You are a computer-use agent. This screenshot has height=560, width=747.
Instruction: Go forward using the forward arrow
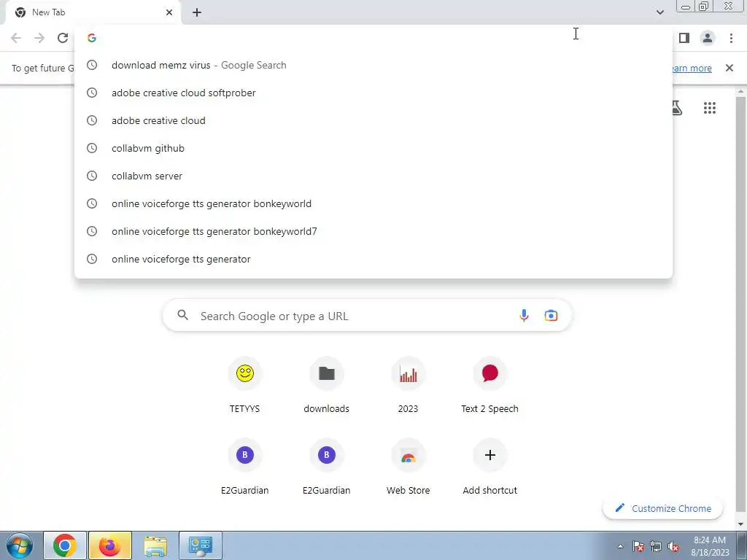39,38
